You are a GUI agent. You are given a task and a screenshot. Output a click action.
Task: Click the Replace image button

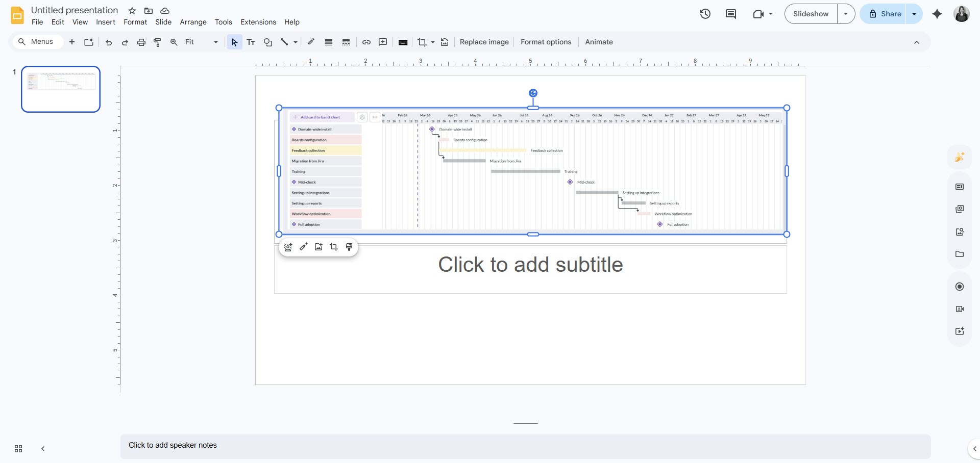pyautogui.click(x=484, y=42)
